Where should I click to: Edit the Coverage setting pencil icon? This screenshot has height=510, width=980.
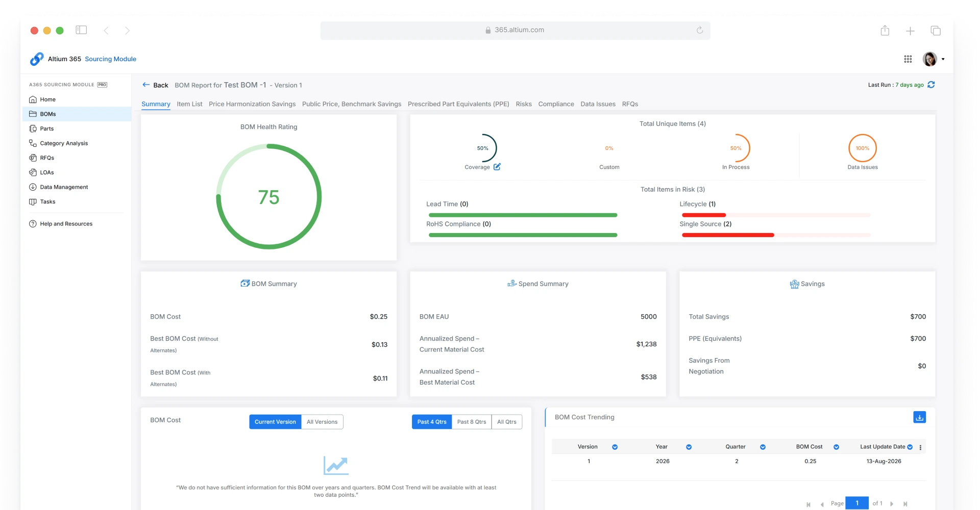[497, 167]
